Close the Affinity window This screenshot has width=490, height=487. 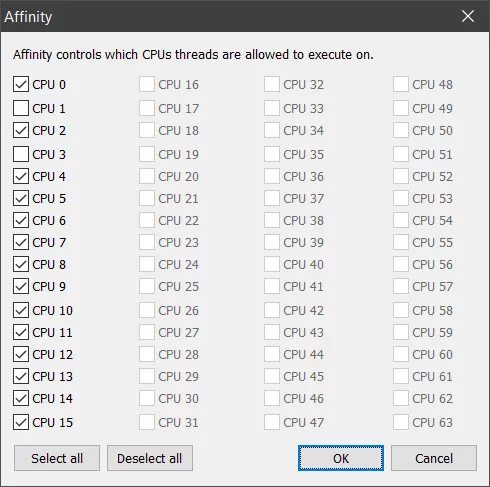pos(468,16)
